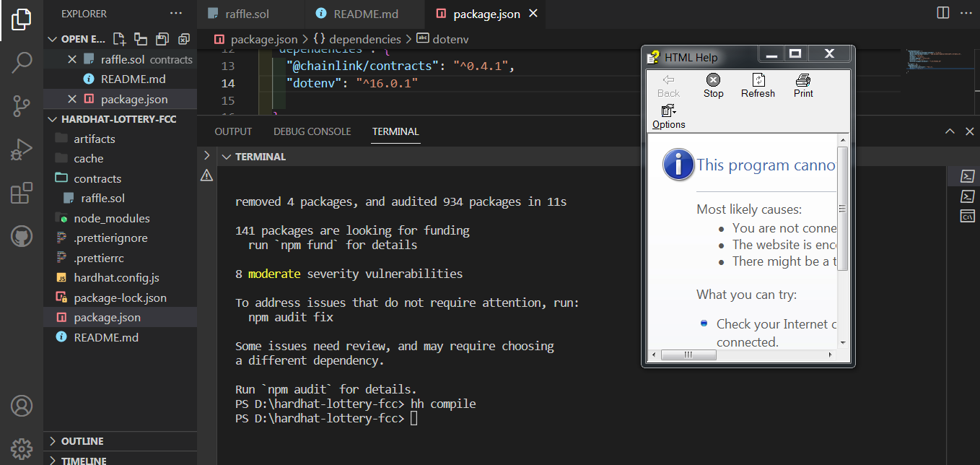
Task: Close the bottom panel
Action: 969,131
